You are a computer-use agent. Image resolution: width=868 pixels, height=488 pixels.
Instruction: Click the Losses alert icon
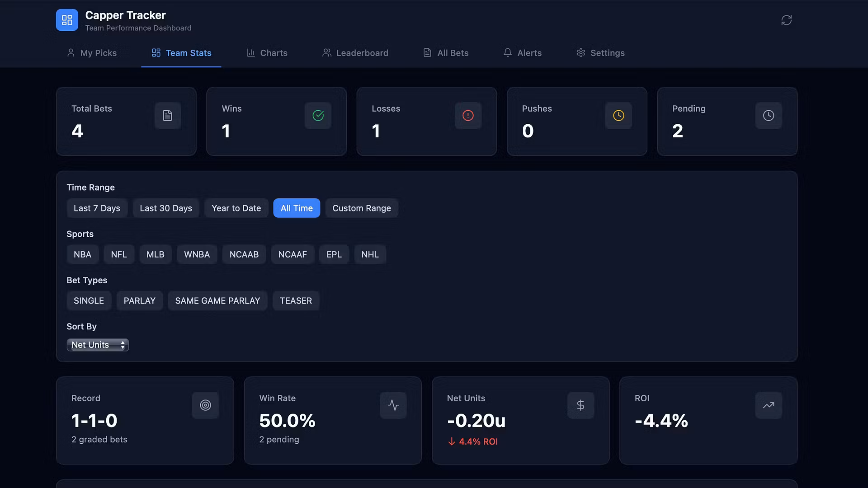pos(468,116)
